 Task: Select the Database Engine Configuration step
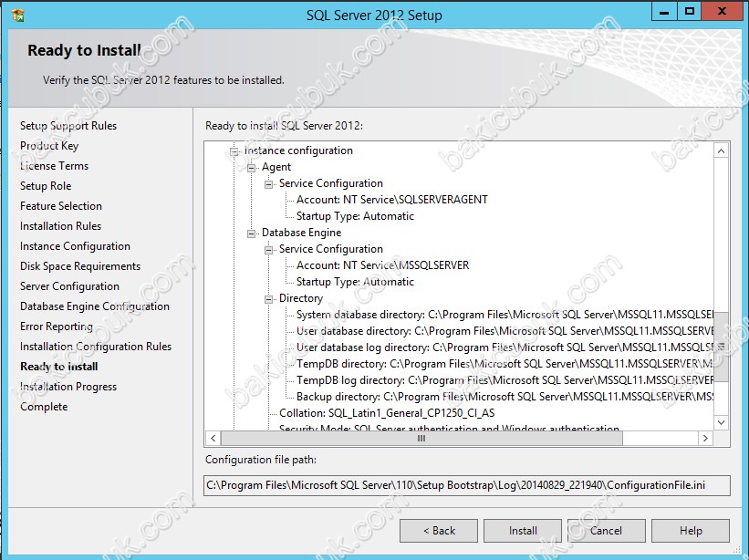tap(95, 306)
